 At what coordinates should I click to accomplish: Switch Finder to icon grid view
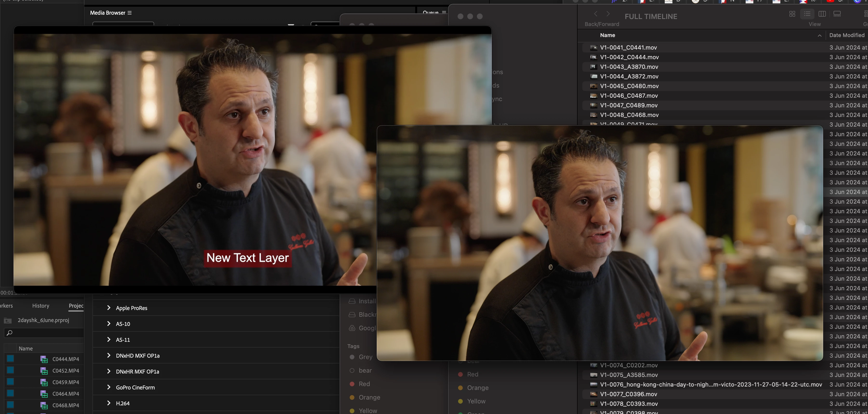792,14
